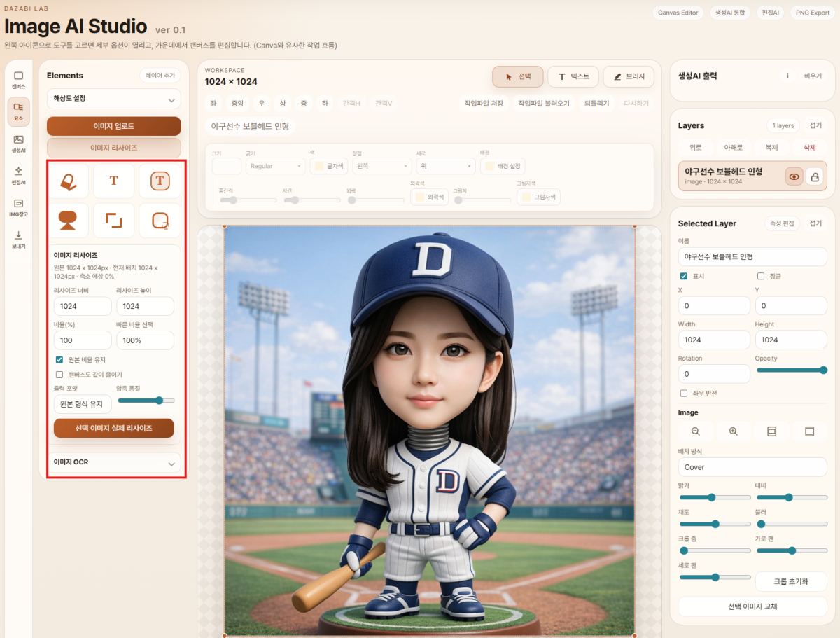The image size is (840, 638).
Task: Open the 배치 방식 Cover dropdown
Action: coord(752,467)
